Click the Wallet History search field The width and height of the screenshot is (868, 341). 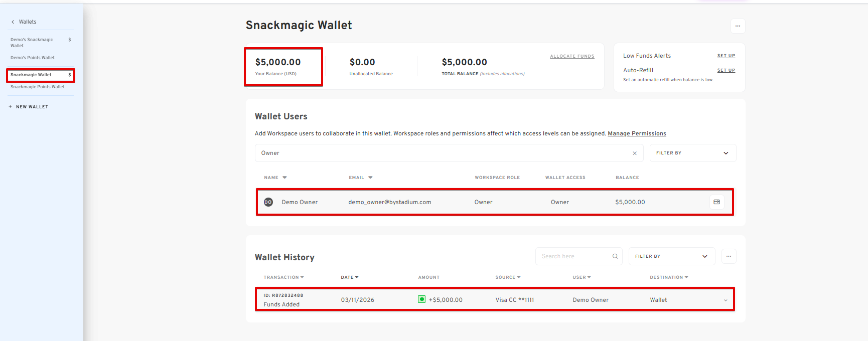pyautogui.click(x=574, y=256)
